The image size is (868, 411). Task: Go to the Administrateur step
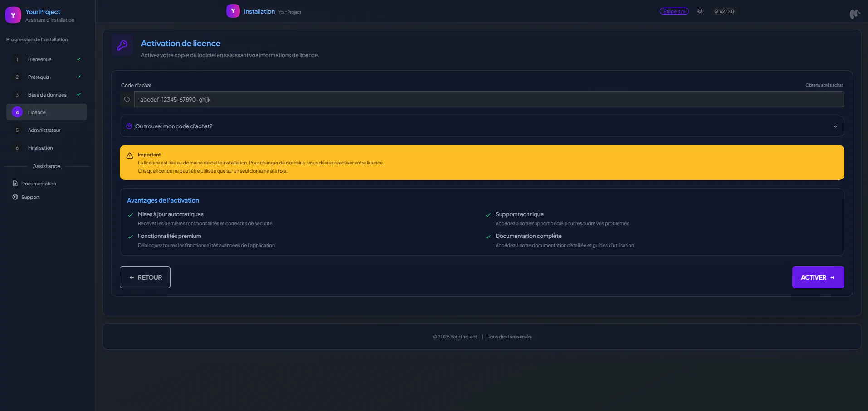[x=44, y=130]
